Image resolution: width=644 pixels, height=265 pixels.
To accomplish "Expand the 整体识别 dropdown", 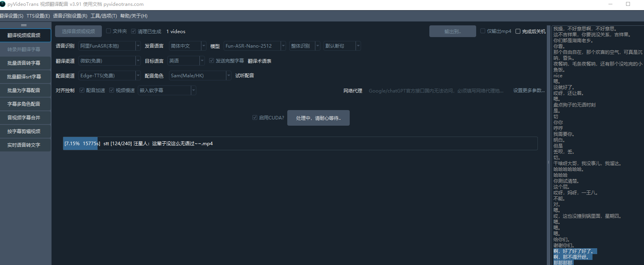I will point(305,46).
